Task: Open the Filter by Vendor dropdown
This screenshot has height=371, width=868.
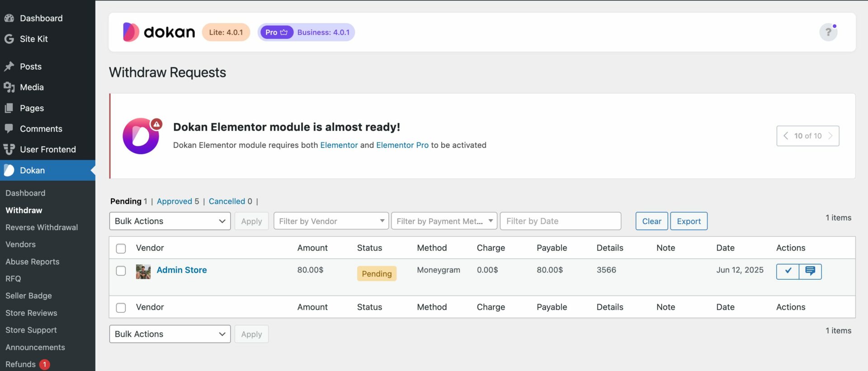Action: [331, 221]
